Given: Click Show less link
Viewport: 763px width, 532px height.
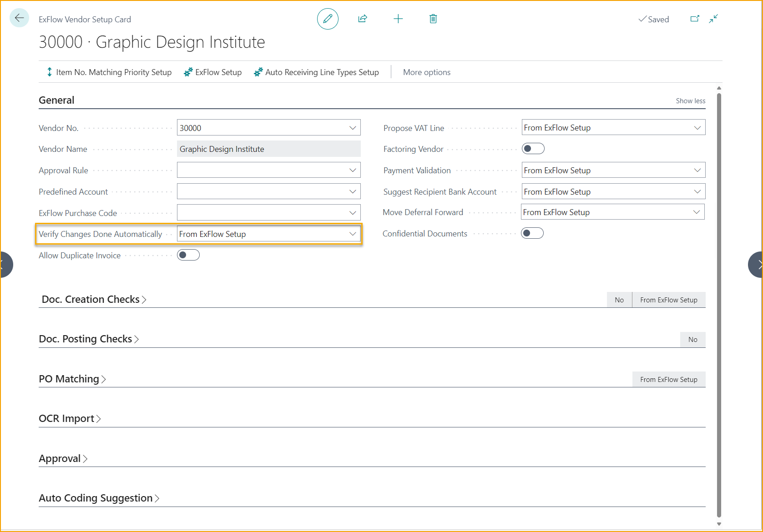Looking at the screenshot, I should click(690, 101).
